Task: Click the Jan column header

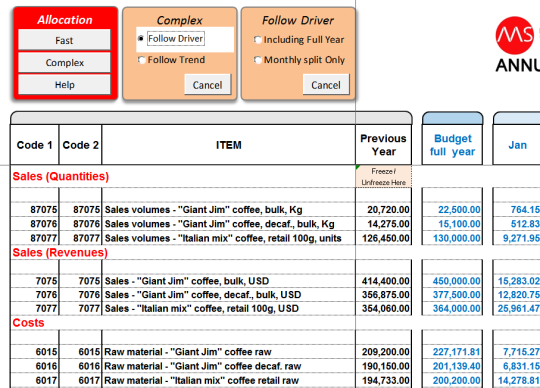Action: [517, 145]
